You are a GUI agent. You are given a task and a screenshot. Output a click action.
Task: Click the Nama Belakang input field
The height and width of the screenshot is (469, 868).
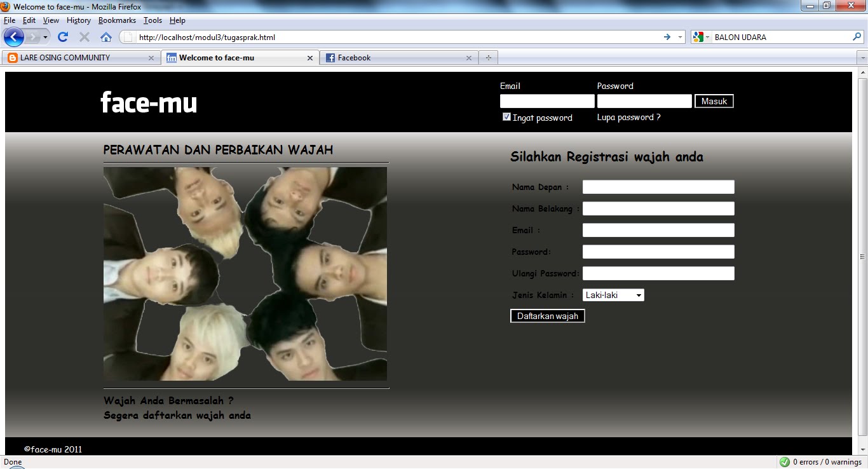click(658, 208)
